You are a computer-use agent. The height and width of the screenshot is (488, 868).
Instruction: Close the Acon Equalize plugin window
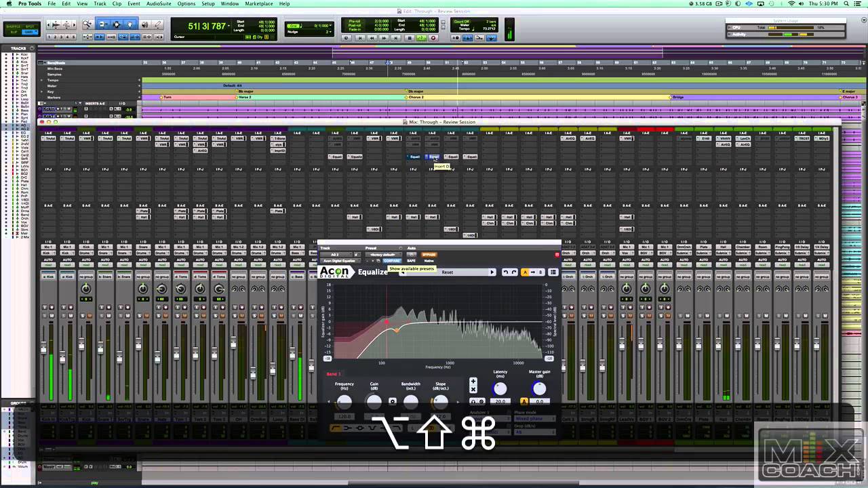tap(557, 255)
